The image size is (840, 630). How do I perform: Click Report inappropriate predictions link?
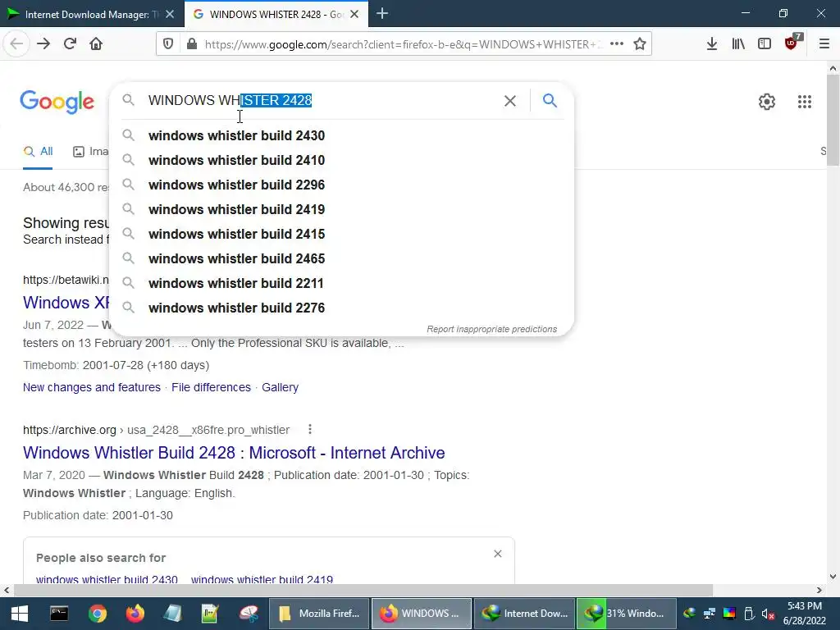[492, 329]
